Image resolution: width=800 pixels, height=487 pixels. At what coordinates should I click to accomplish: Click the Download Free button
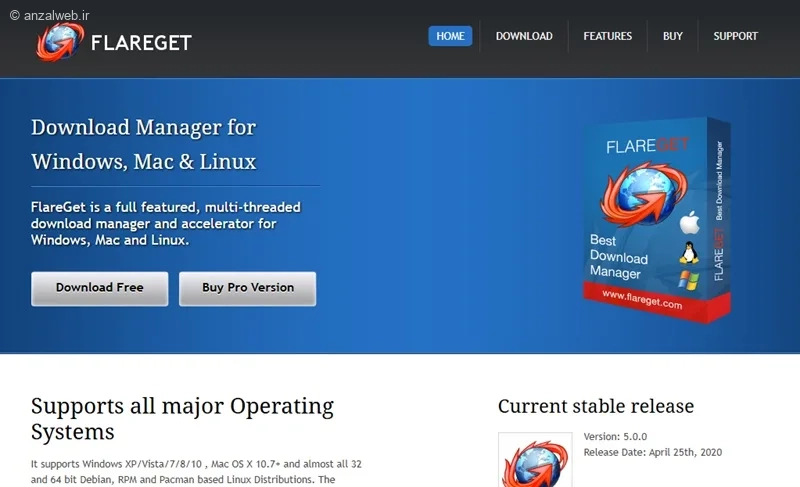click(99, 289)
